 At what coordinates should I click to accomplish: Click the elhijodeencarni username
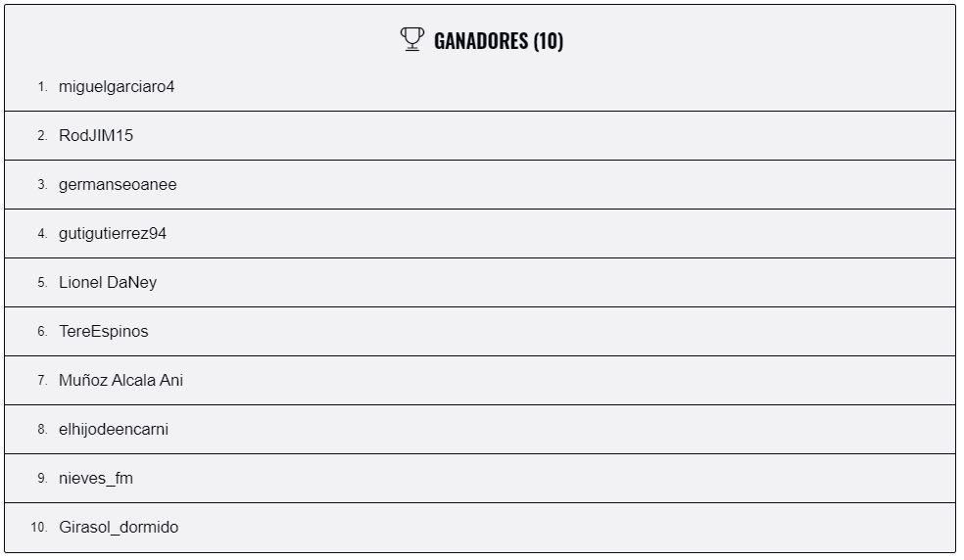pyautogui.click(x=113, y=429)
